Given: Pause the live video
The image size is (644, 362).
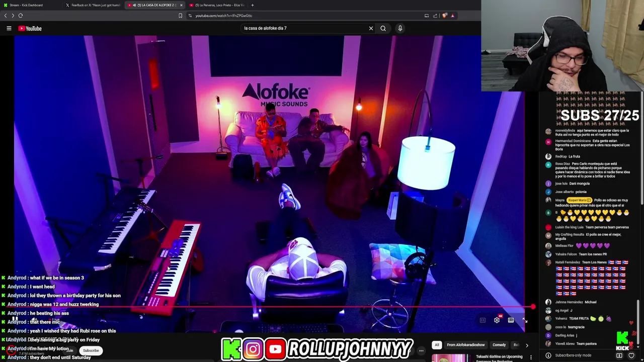Looking at the screenshot, I should pyautogui.click(x=15, y=320).
